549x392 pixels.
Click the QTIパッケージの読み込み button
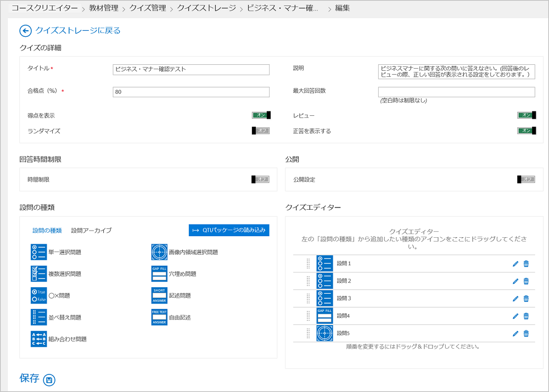tap(229, 230)
